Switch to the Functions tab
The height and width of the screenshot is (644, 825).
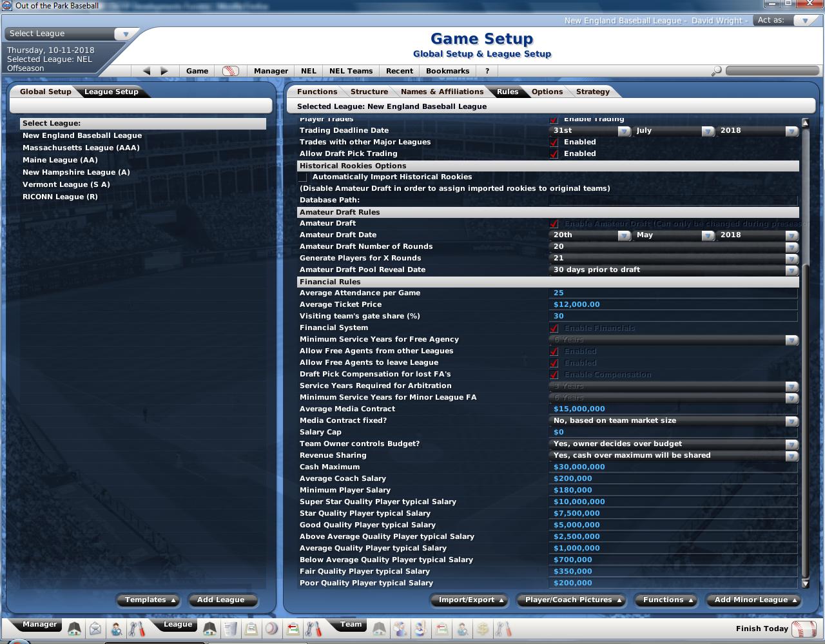[317, 92]
